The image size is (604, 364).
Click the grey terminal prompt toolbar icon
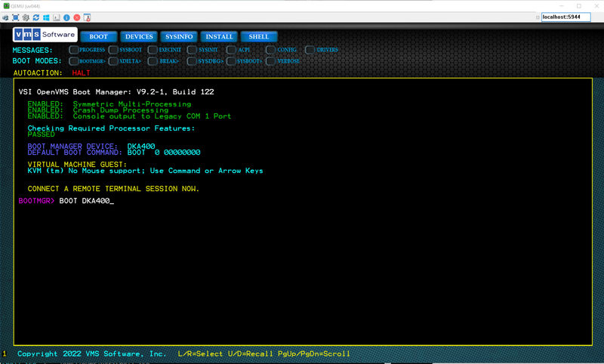point(56,17)
